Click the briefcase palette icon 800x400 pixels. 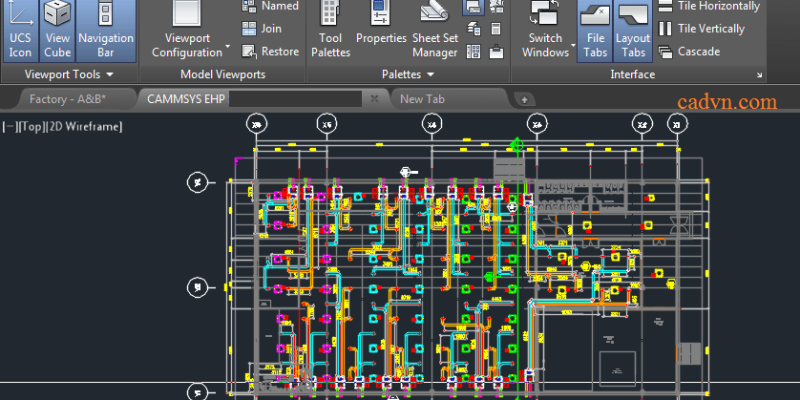[x=496, y=52]
